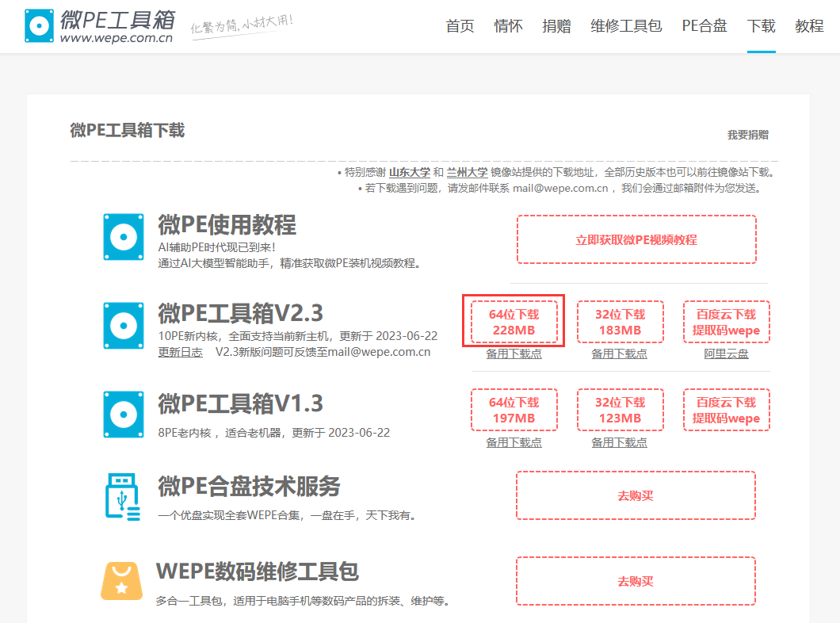Click the 微PE工具箱V1.3 title
The width and height of the screenshot is (840, 623).
click(x=241, y=403)
